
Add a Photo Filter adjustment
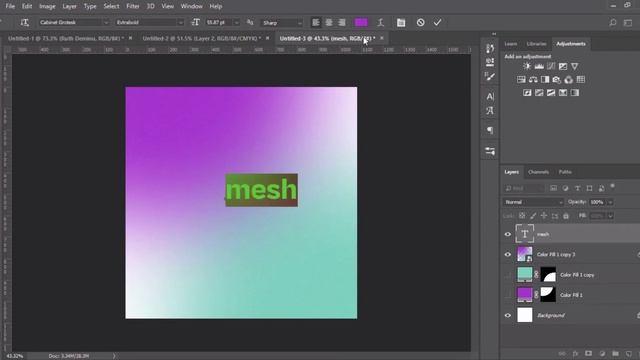pyautogui.click(x=557, y=80)
